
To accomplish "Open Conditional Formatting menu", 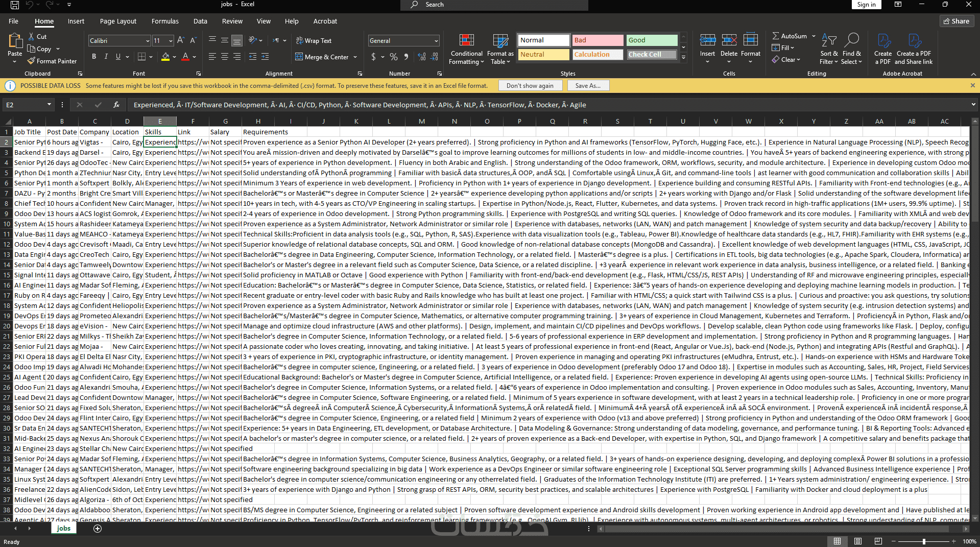I will (466, 50).
